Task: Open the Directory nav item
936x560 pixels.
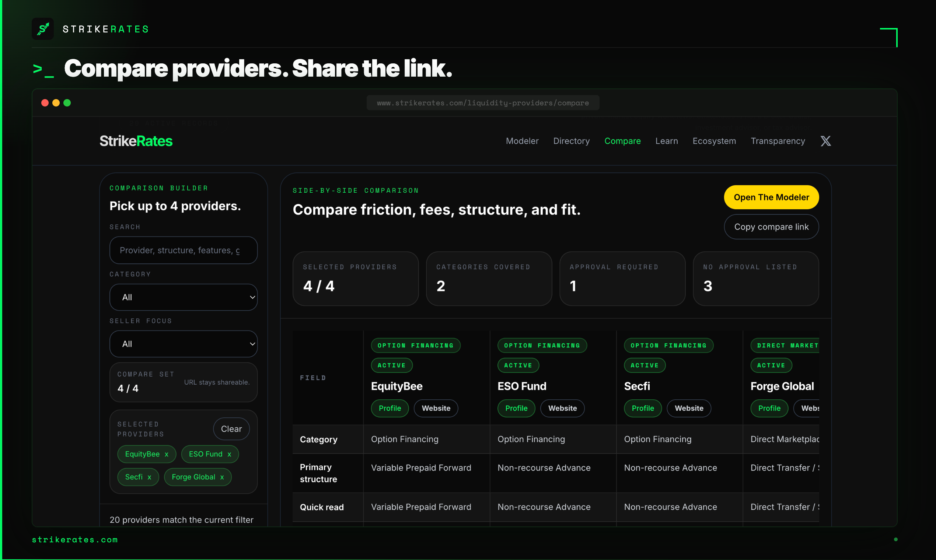Action: (x=571, y=141)
